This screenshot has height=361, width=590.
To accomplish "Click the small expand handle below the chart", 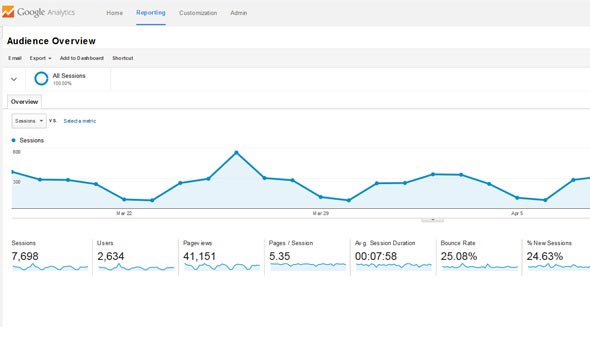I will click(433, 219).
